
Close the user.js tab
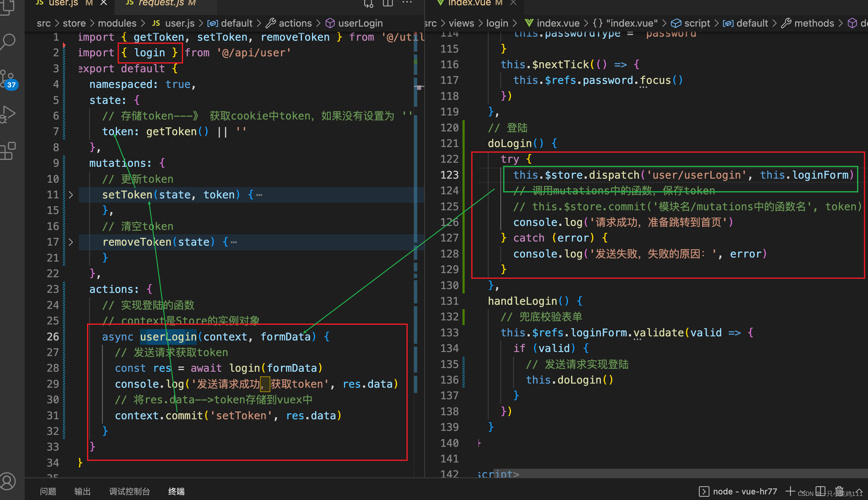coord(104,3)
